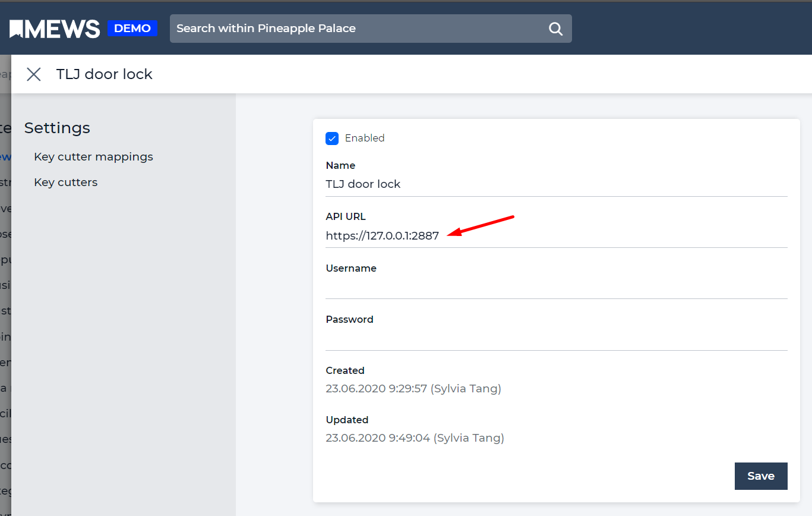Click the Password input field

pyautogui.click(x=557, y=339)
